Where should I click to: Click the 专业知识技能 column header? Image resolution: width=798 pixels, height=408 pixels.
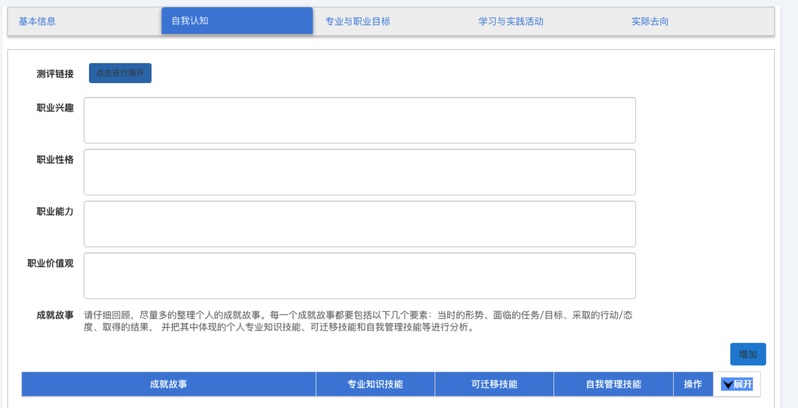tap(375, 384)
